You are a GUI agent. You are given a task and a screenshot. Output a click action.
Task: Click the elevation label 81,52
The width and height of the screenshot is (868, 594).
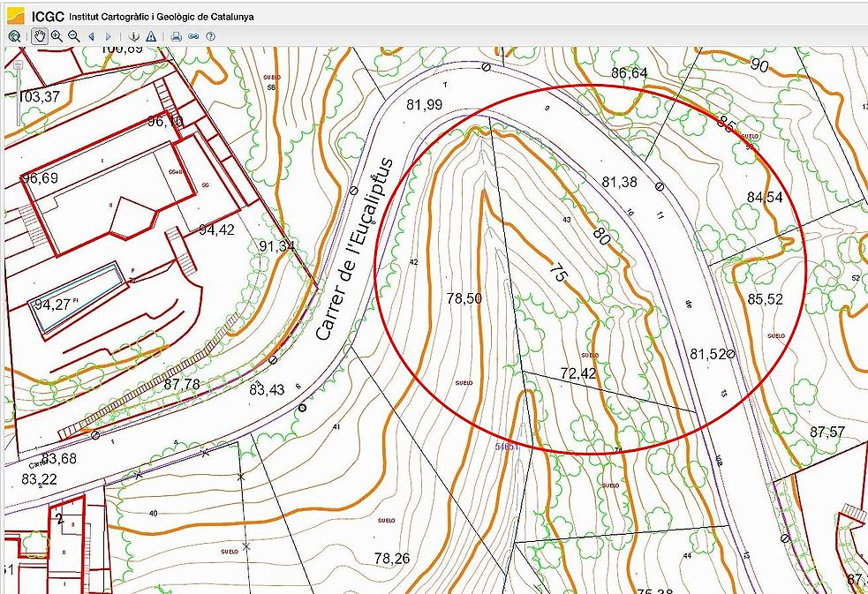pyautogui.click(x=708, y=354)
